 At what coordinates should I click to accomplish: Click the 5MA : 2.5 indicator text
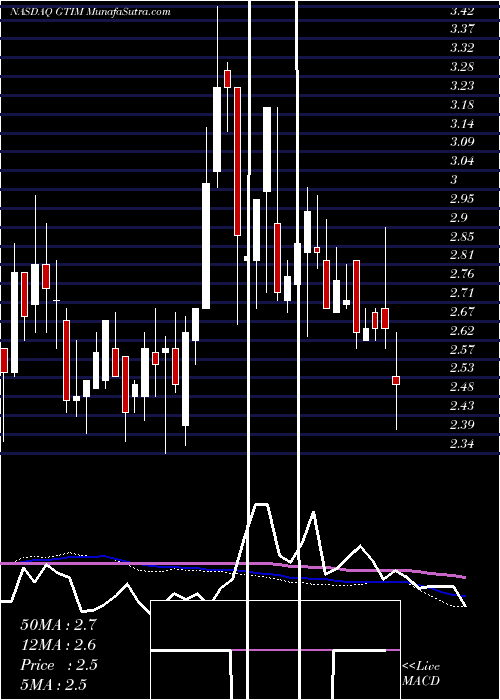click(x=54, y=685)
